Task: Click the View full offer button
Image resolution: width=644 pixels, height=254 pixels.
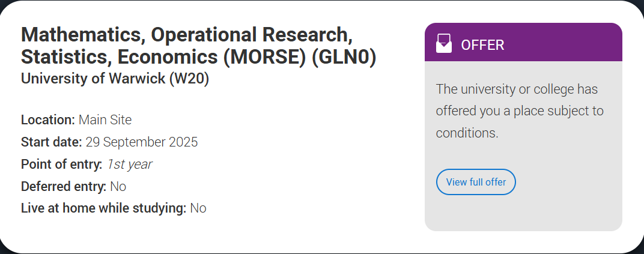Action: [476, 182]
